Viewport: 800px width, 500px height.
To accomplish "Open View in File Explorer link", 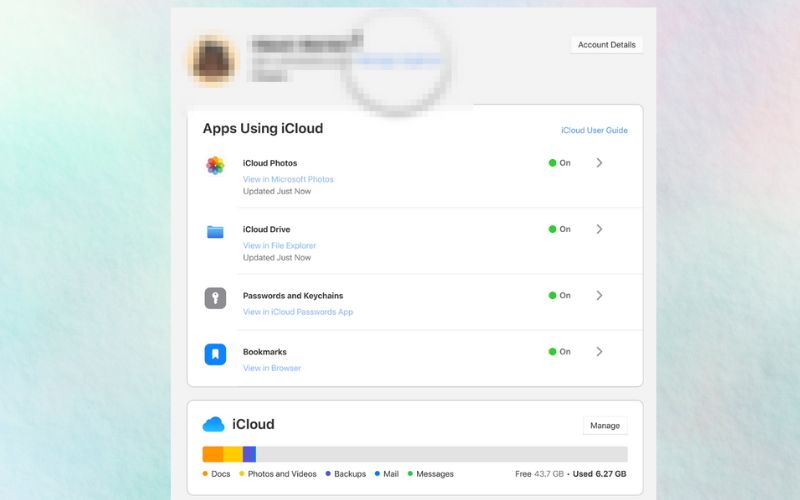I will [279, 245].
